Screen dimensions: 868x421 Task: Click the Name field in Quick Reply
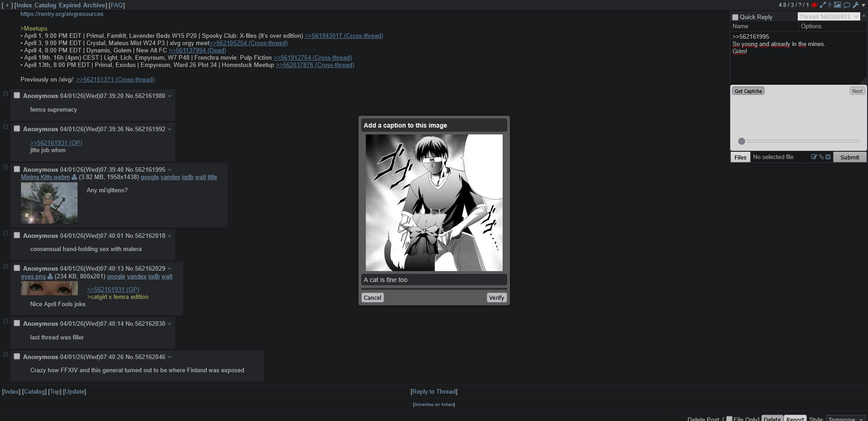pyautogui.click(x=764, y=26)
